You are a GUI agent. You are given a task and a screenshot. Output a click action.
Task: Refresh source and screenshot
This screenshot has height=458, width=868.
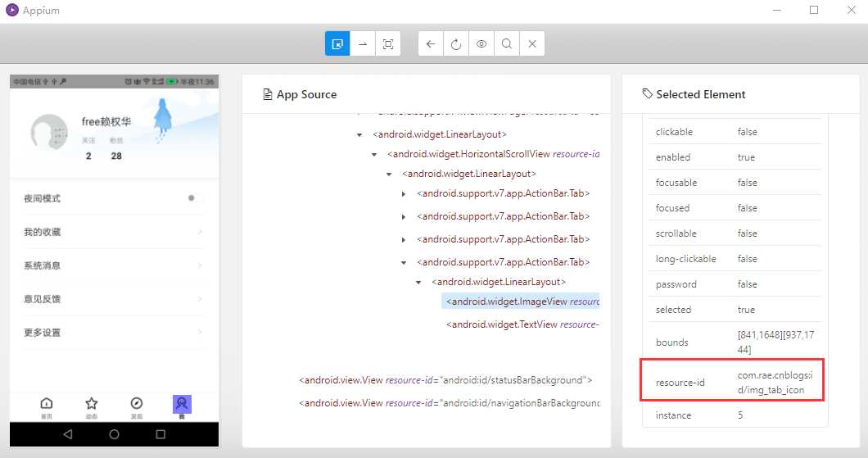[x=456, y=43]
